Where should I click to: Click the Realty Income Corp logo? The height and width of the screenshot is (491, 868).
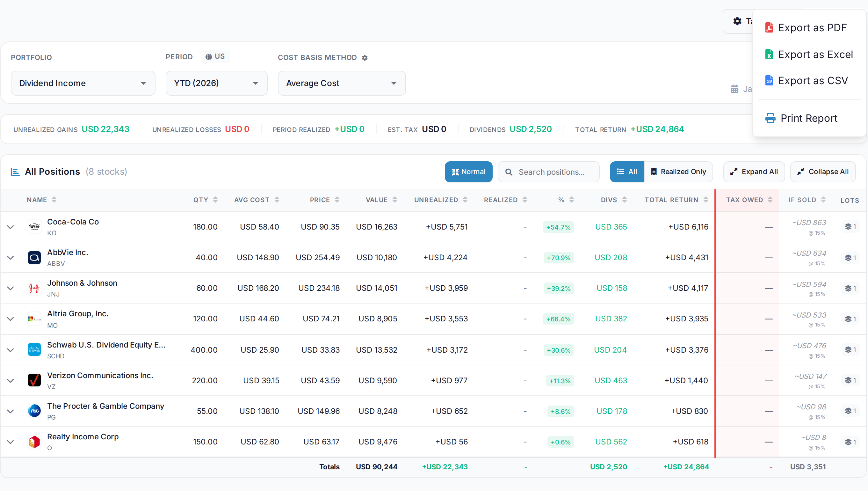(34, 442)
